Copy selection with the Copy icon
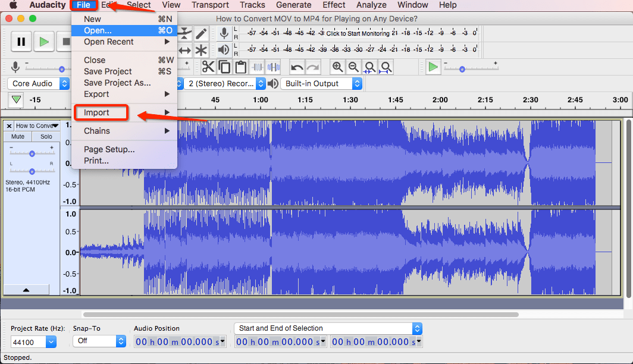Screen dimensions: 633x364 click(x=224, y=67)
